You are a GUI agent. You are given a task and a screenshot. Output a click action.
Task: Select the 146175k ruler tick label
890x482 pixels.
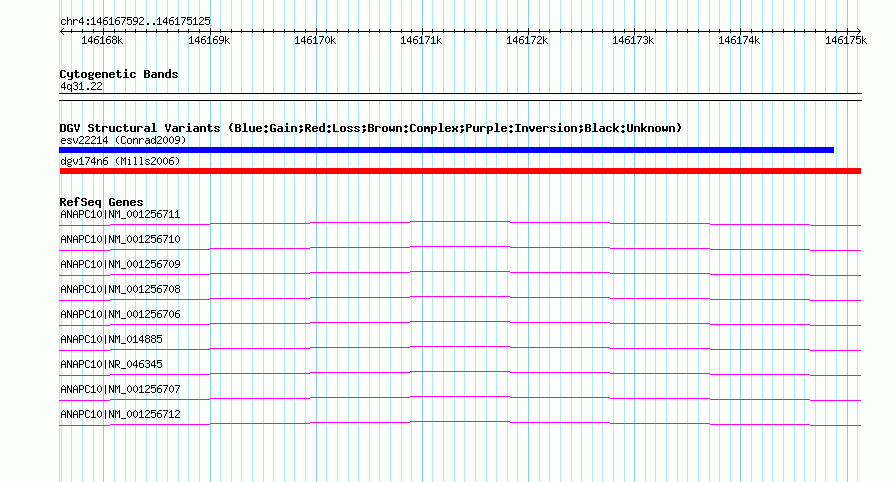pos(846,40)
